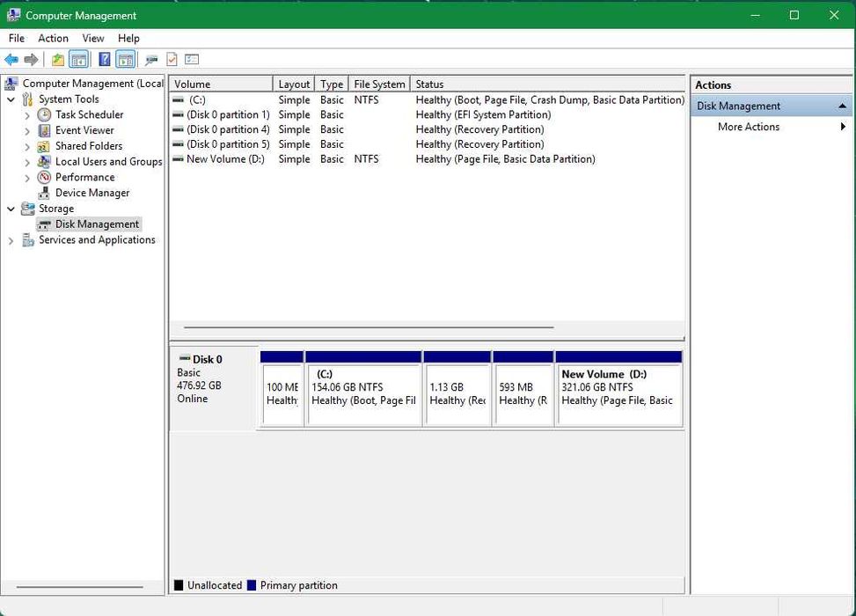Click the Disk 0 drive icon
Viewport: 856px width, 616px height.
pyautogui.click(x=185, y=358)
